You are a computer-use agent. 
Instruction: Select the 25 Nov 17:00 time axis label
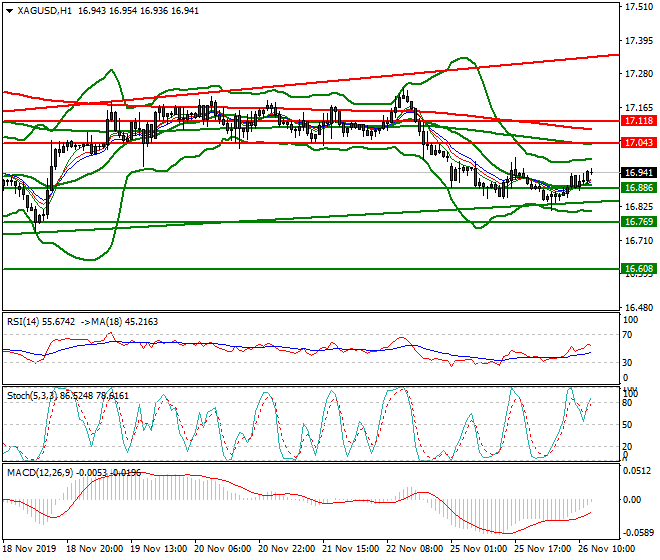point(543,549)
